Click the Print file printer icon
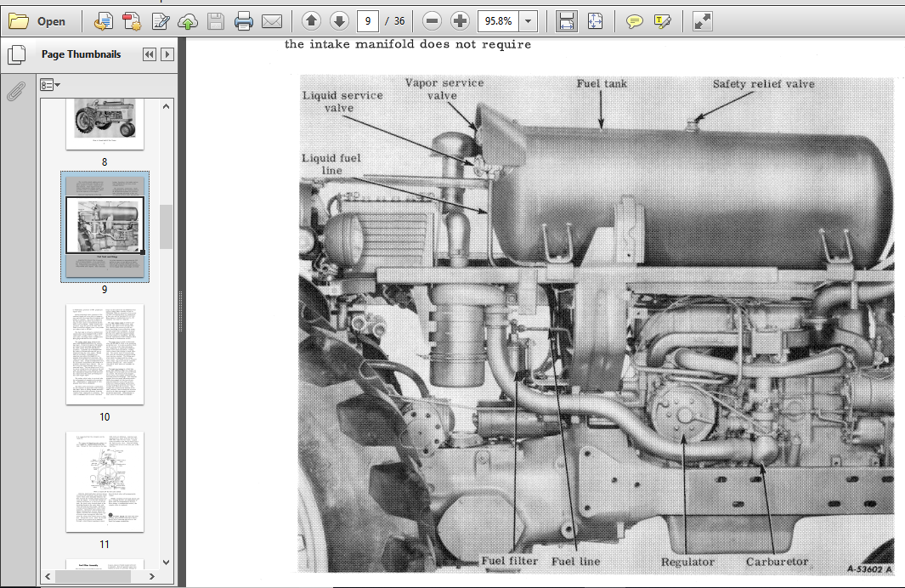Viewport: 905px width, 588px height. pos(244,21)
